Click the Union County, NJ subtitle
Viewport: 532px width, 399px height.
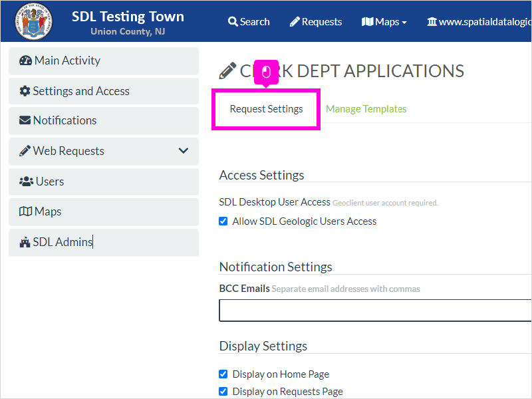click(128, 31)
